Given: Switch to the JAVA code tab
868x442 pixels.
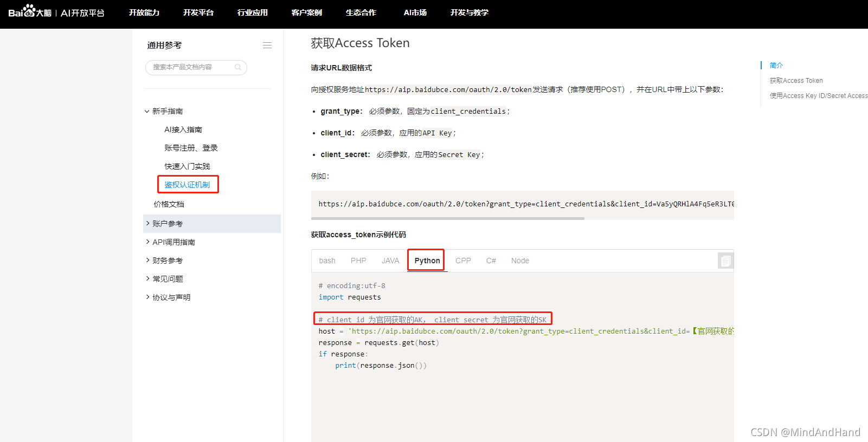Looking at the screenshot, I should tap(390, 261).
